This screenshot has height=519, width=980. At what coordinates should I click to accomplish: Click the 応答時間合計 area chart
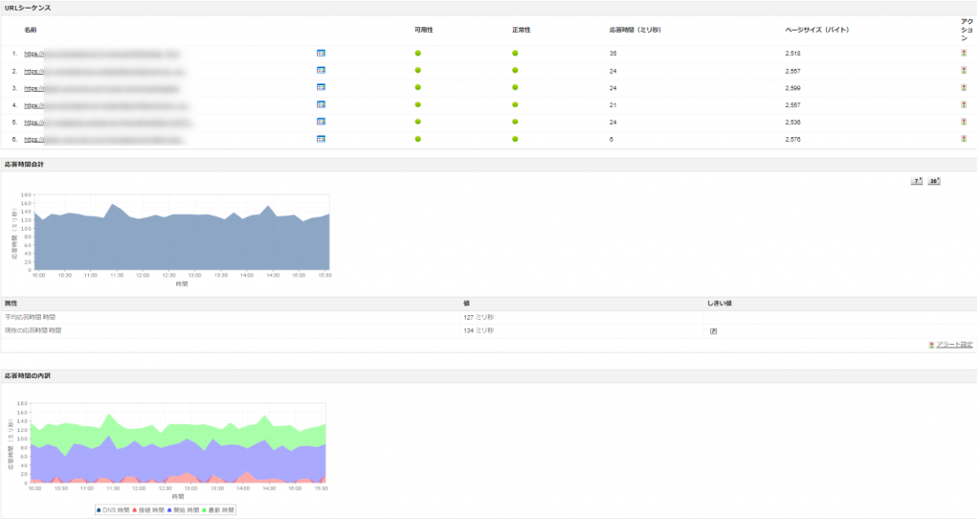click(182, 239)
